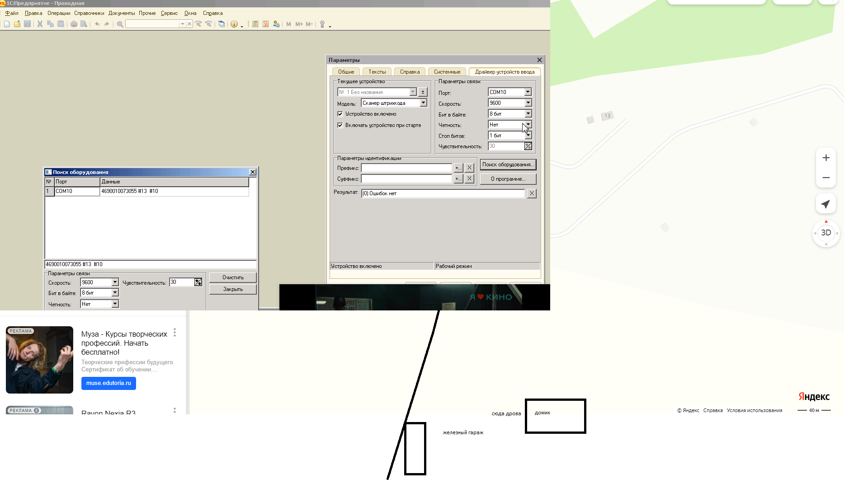This screenshot has width=868, height=488.
Task: Click the my location arrow on map
Action: 826,204
